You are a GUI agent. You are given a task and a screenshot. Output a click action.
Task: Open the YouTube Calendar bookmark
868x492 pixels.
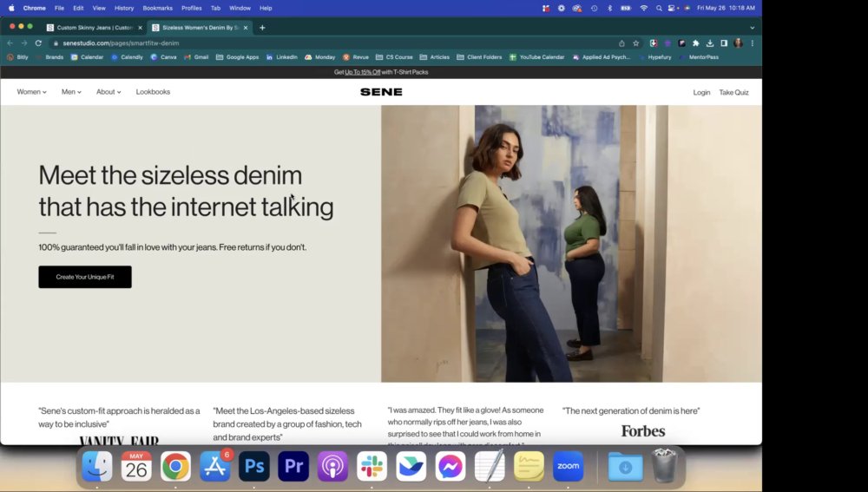(537, 57)
